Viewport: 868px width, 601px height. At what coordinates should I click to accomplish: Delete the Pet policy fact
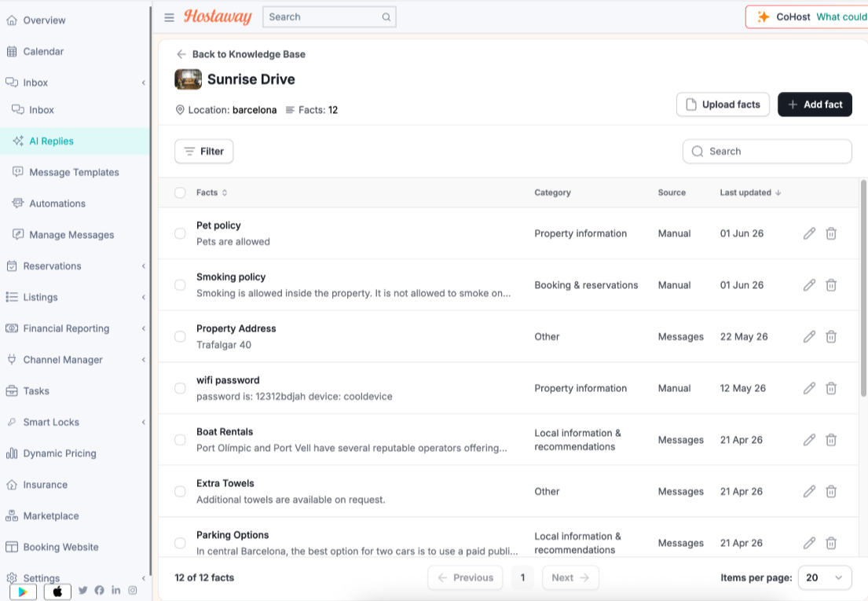(831, 233)
